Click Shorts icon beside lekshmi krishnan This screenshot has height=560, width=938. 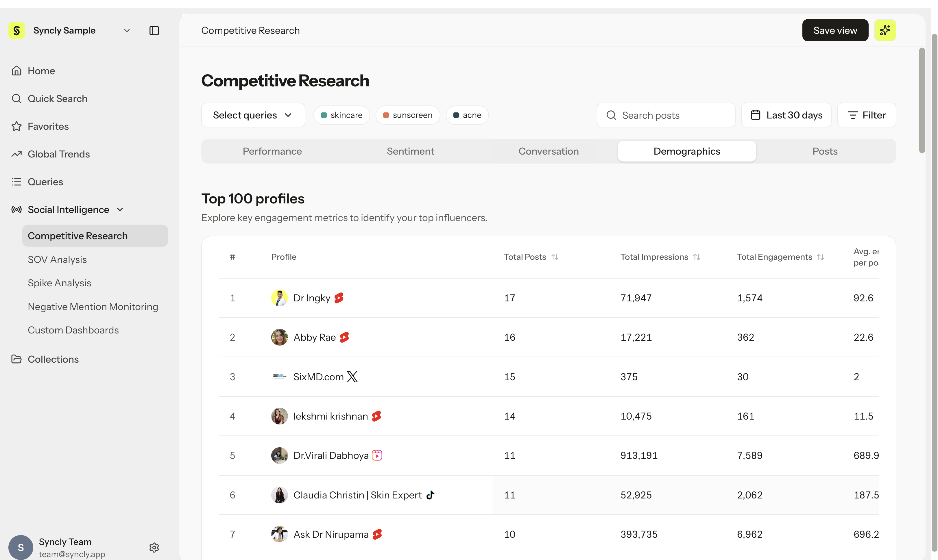376,416
